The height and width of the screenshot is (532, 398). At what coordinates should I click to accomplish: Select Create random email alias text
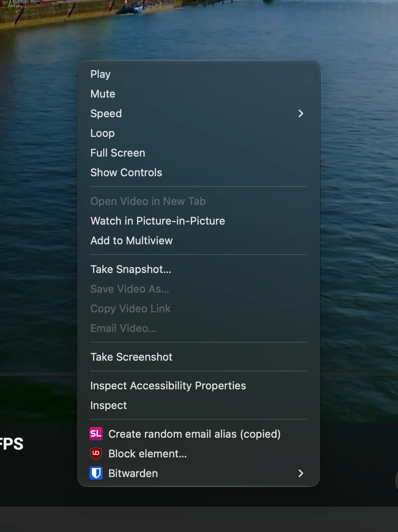tap(194, 434)
